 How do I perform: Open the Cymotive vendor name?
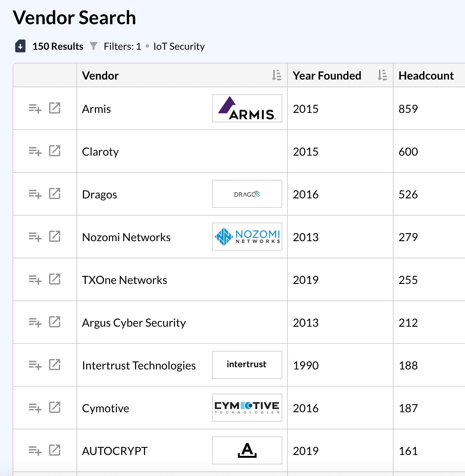(x=105, y=408)
